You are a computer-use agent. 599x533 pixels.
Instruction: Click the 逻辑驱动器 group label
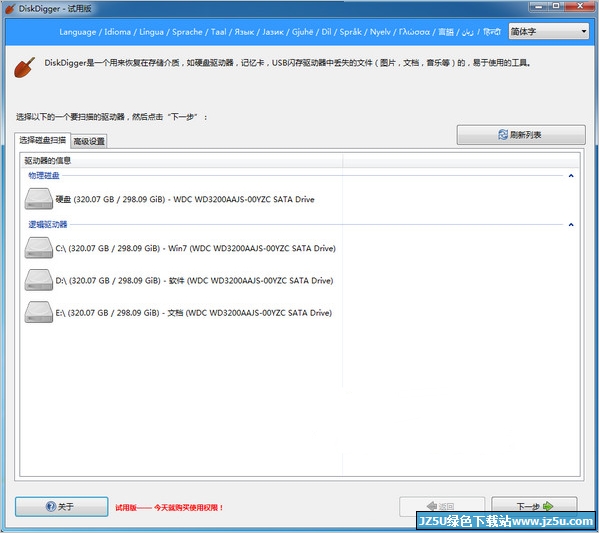(x=48, y=224)
